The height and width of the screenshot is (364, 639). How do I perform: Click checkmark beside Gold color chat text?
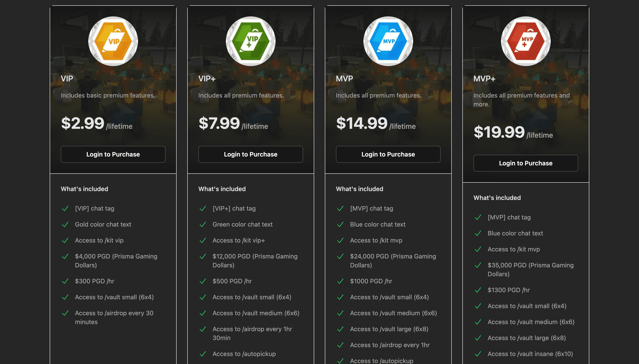[x=65, y=225]
